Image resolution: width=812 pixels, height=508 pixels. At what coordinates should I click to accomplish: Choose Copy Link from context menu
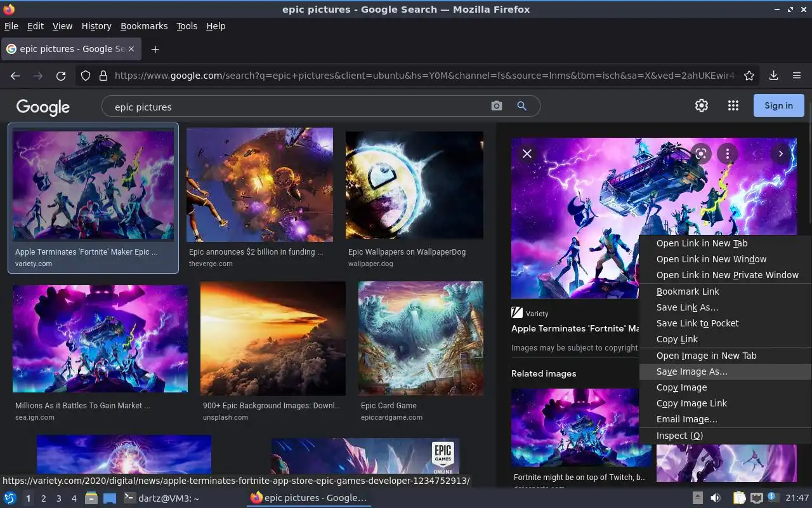point(725,339)
